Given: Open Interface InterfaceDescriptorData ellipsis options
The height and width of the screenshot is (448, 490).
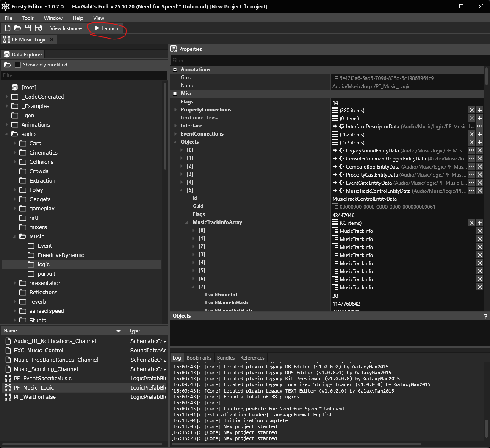Looking at the screenshot, I should click(480, 126).
